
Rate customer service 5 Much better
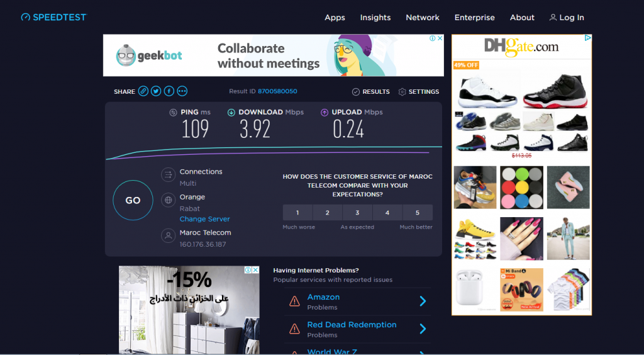click(418, 213)
